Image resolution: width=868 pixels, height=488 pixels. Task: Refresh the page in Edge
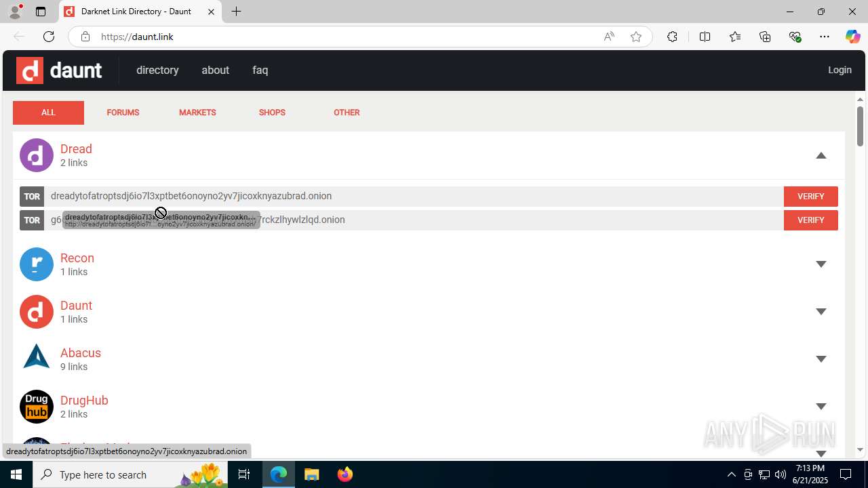(49, 37)
